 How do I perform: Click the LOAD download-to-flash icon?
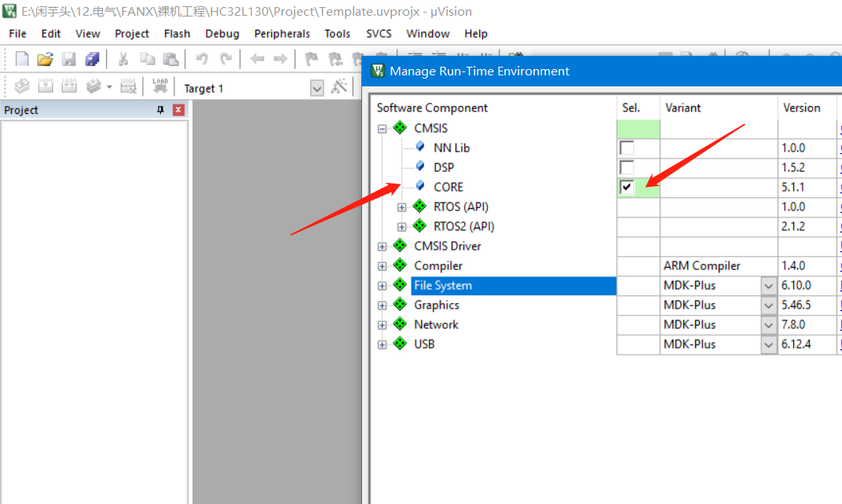click(160, 86)
